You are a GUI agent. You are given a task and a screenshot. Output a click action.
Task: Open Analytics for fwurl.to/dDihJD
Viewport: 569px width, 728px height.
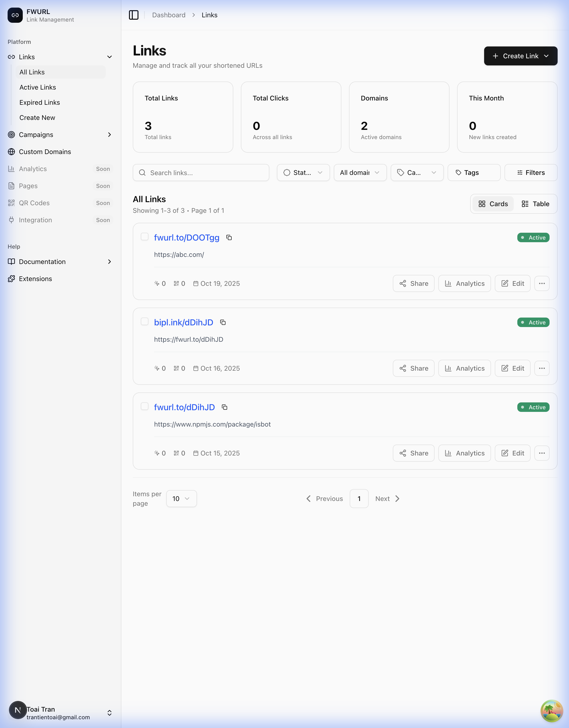(464, 453)
